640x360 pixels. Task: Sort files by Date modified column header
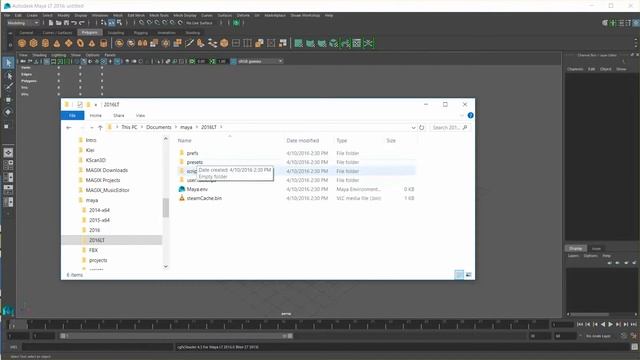click(302, 140)
